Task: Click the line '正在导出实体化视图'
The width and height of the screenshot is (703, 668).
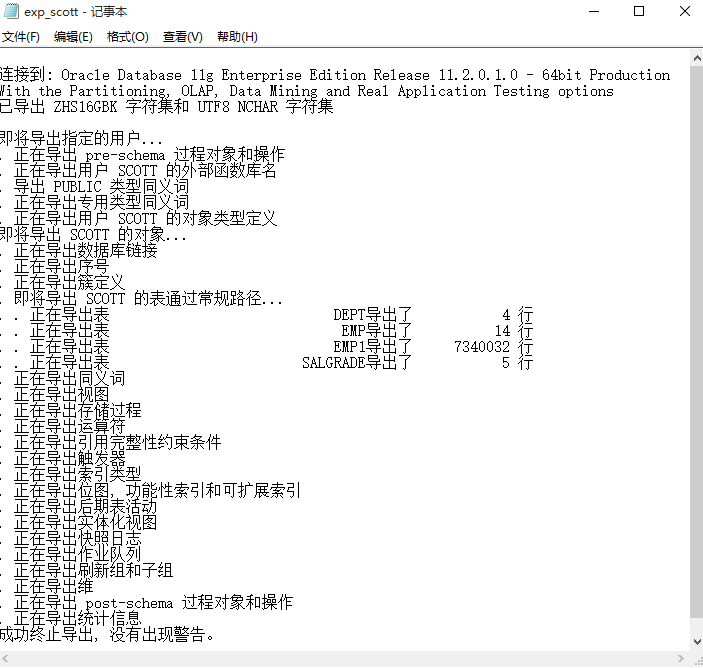Action: 86,523
